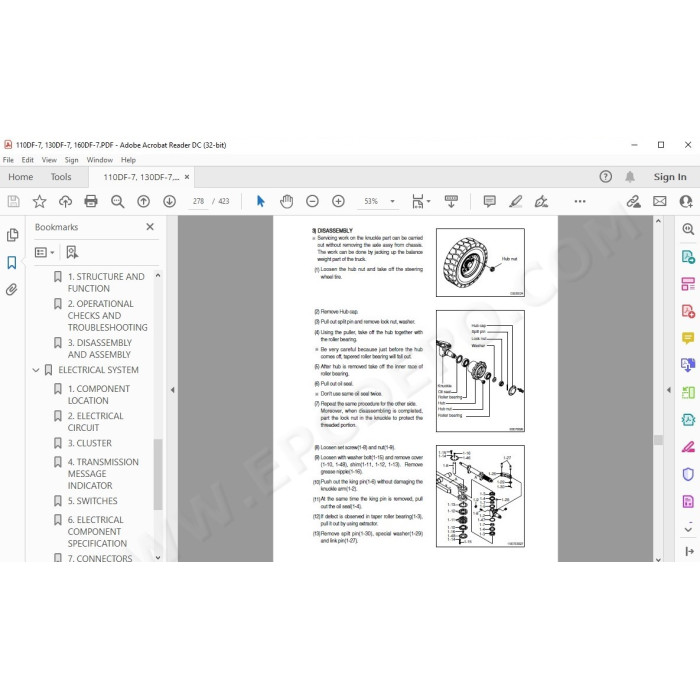The width and height of the screenshot is (700, 700).
Task: Go to next page arrow
Action: [x=169, y=201]
